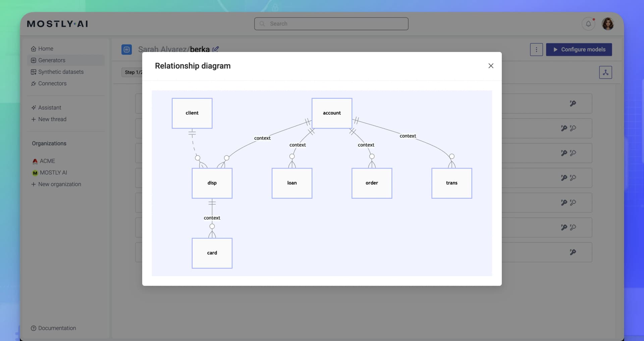This screenshot has width=644, height=341.
Task: Close the Relationship diagram dialog
Action: tap(491, 66)
